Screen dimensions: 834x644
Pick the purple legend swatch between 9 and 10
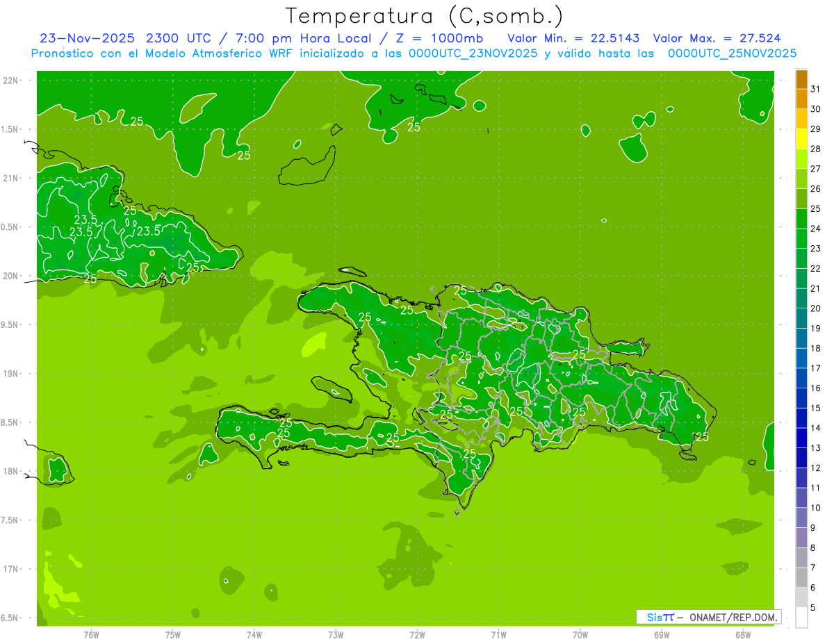[x=801, y=518]
